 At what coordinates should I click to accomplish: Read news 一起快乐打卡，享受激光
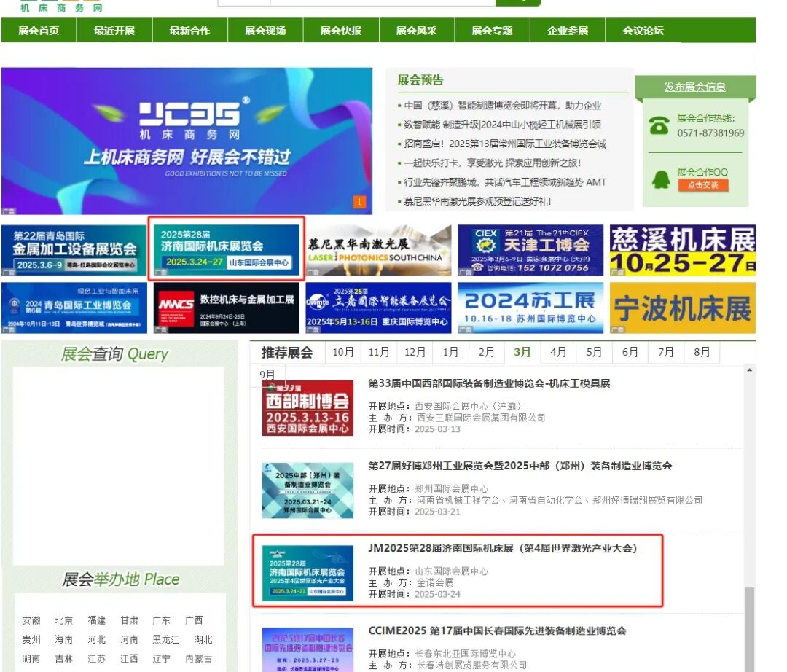pos(493,163)
